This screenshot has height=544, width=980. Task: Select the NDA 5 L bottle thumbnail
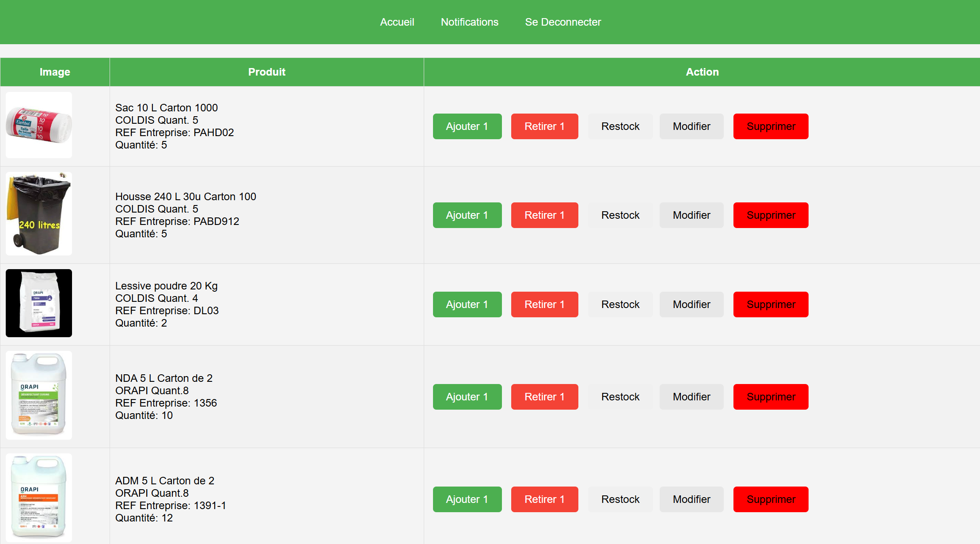point(39,395)
